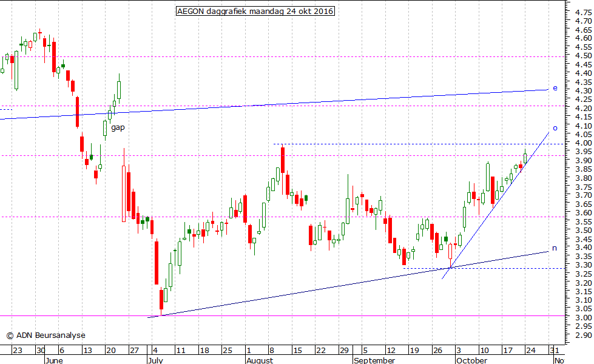Pick date label 20 on time axis
The height and width of the screenshot is (364, 594).
coord(110,351)
